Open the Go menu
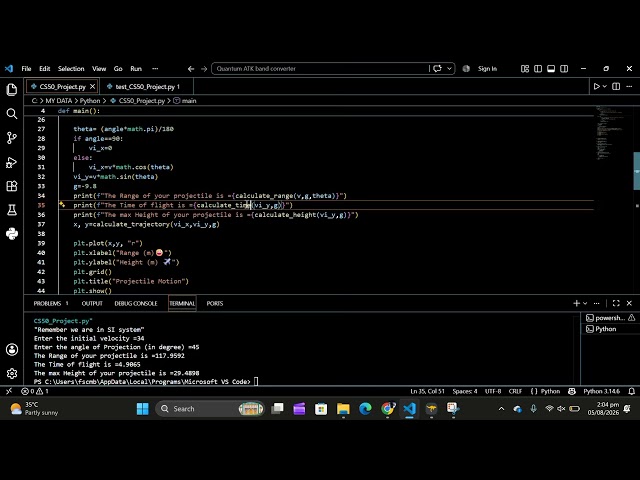640x480 pixels. [118, 69]
